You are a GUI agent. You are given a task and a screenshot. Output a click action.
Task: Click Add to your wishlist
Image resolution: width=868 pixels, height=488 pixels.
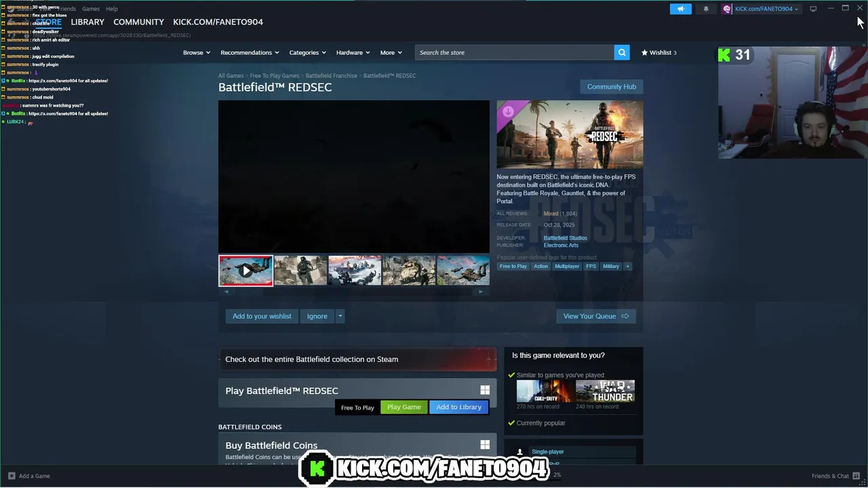pos(262,316)
